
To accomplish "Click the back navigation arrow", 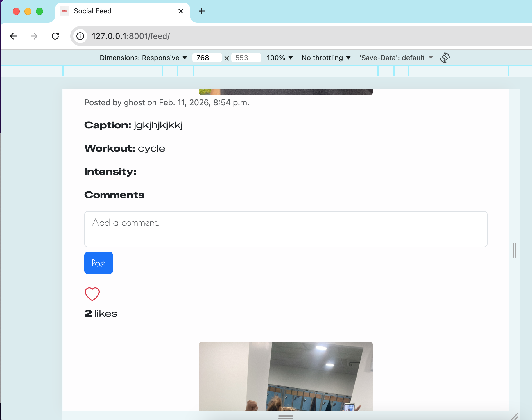I will [14, 36].
